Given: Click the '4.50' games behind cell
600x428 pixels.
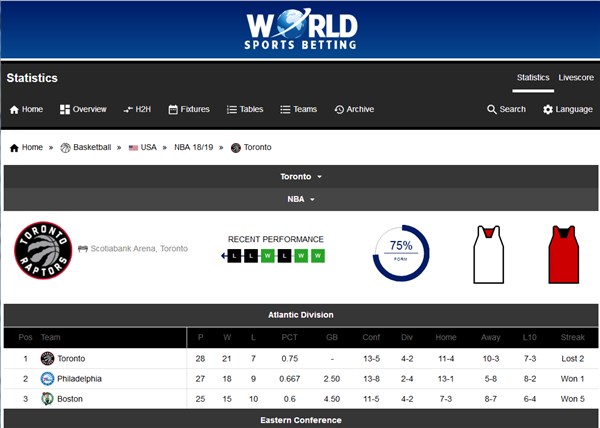Looking at the screenshot, I should tap(332, 399).
